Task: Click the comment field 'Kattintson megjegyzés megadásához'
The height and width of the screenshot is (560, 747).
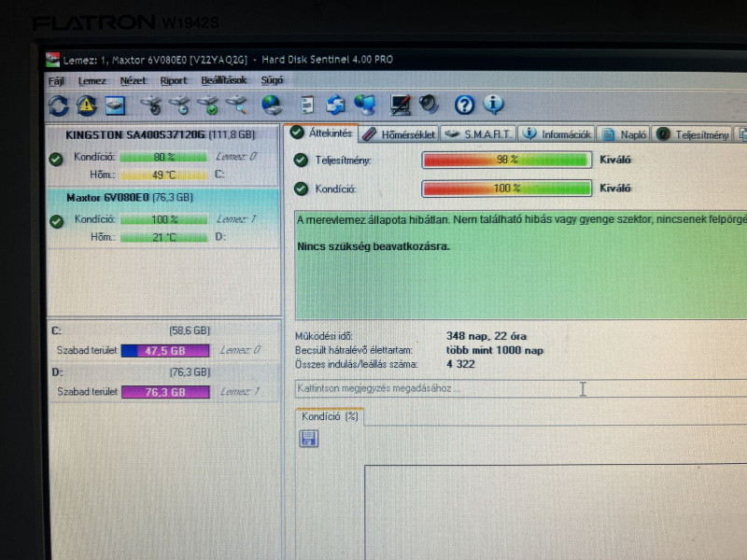Action: tap(521, 388)
